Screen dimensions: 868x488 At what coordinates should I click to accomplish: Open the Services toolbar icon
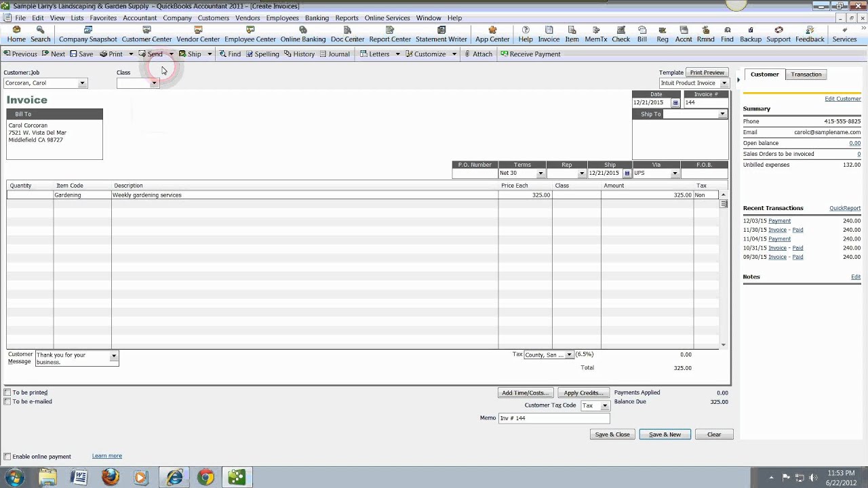click(844, 35)
